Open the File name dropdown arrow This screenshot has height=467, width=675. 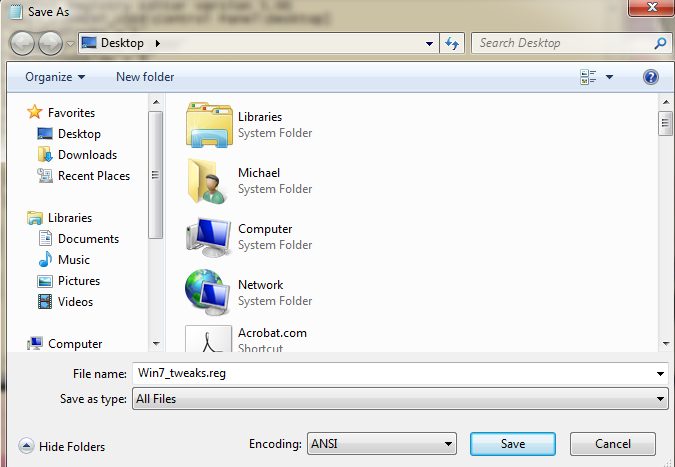coord(660,374)
